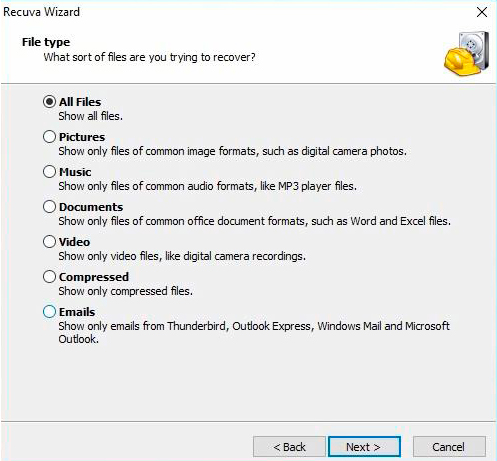Image resolution: width=497 pixels, height=461 pixels.
Task: Close the Recuva Wizard window
Action: [482, 12]
